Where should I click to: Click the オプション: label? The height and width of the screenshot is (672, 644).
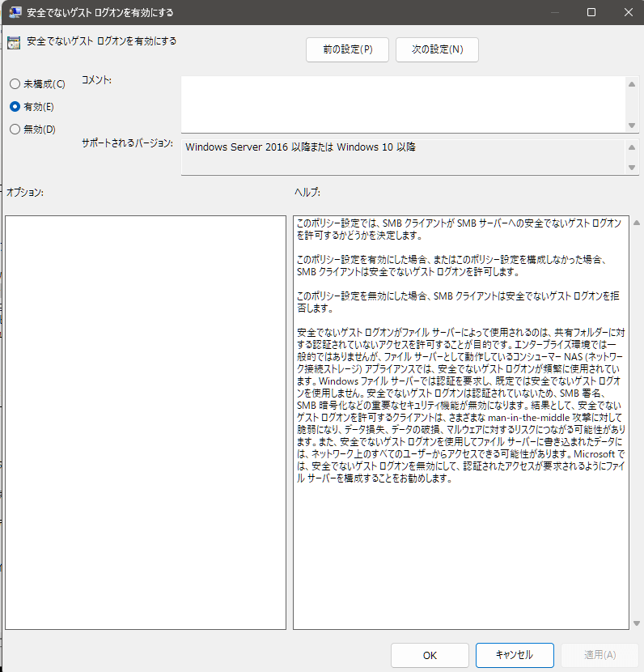[x=25, y=193]
